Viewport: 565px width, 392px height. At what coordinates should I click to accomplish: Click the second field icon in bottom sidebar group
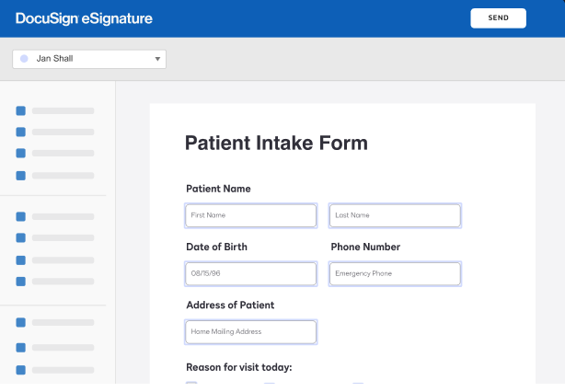pos(21,348)
